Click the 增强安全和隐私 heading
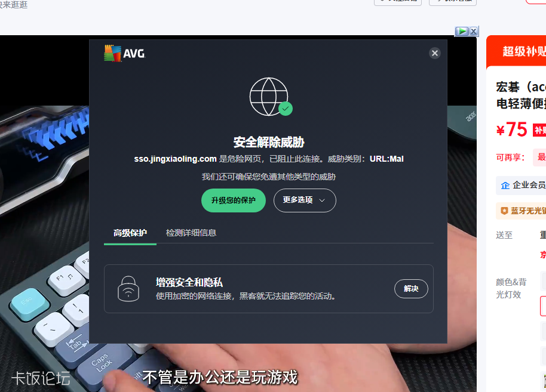The width and height of the screenshot is (546, 392). tap(189, 282)
